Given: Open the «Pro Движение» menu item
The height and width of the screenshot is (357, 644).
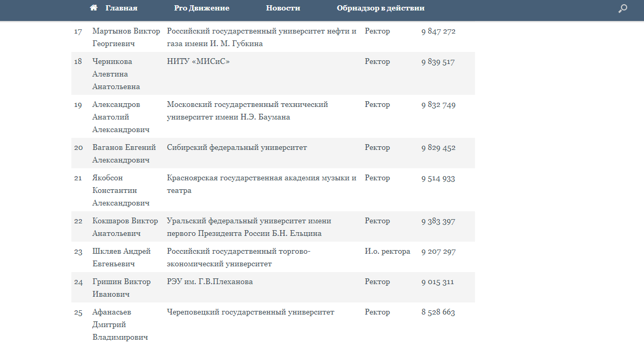Looking at the screenshot, I should click(202, 8).
